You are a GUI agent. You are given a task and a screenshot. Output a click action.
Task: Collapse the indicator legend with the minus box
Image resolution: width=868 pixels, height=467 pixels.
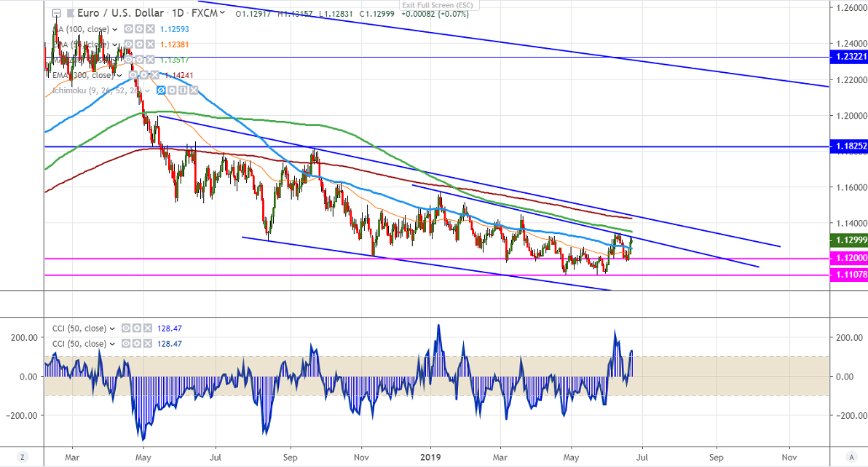pyautogui.click(x=56, y=13)
